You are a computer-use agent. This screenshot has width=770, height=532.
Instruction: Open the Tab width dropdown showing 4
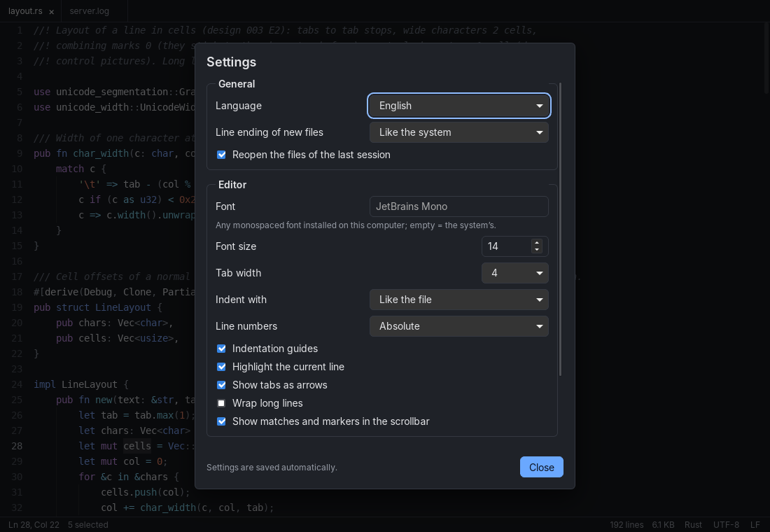[x=514, y=272]
